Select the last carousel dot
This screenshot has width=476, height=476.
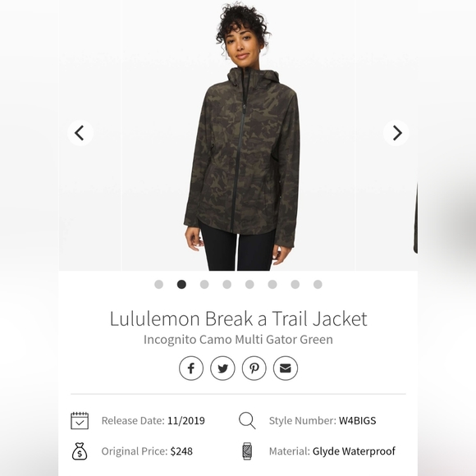click(x=318, y=285)
